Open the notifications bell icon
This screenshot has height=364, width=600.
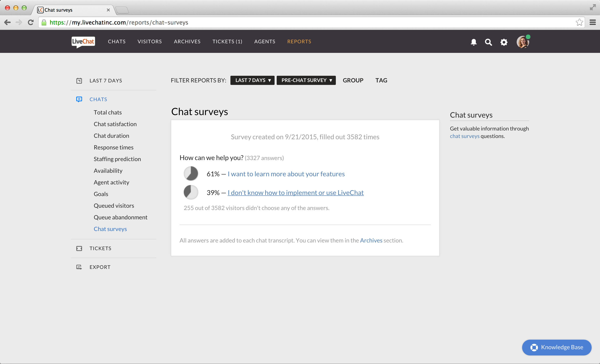point(474,42)
